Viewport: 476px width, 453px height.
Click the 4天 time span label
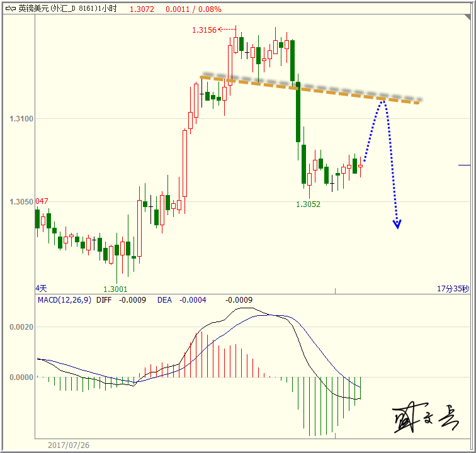click(42, 288)
